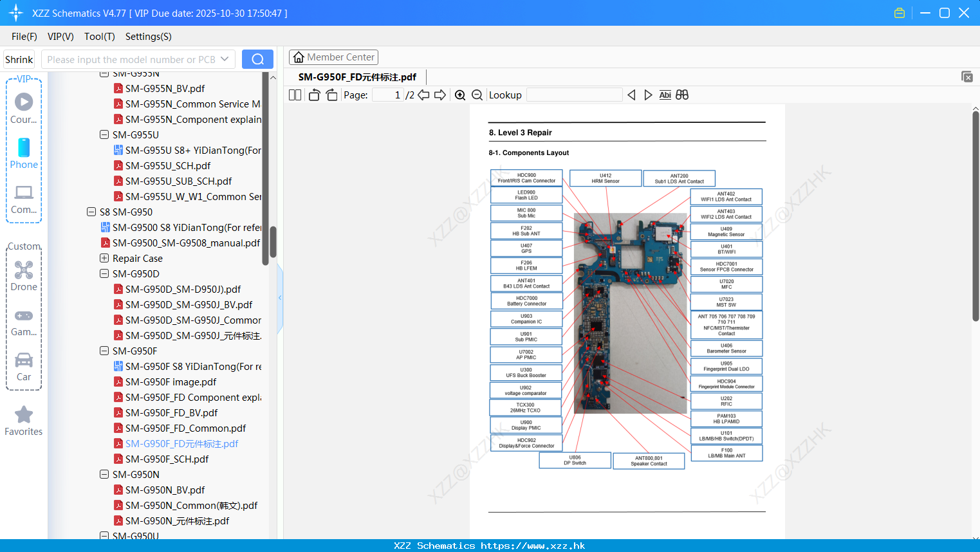Open model number dropdown arrow
980x552 pixels.
click(225, 59)
